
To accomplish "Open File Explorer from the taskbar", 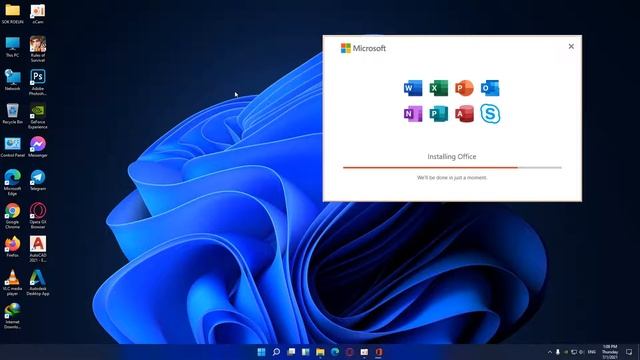I will (x=320, y=352).
